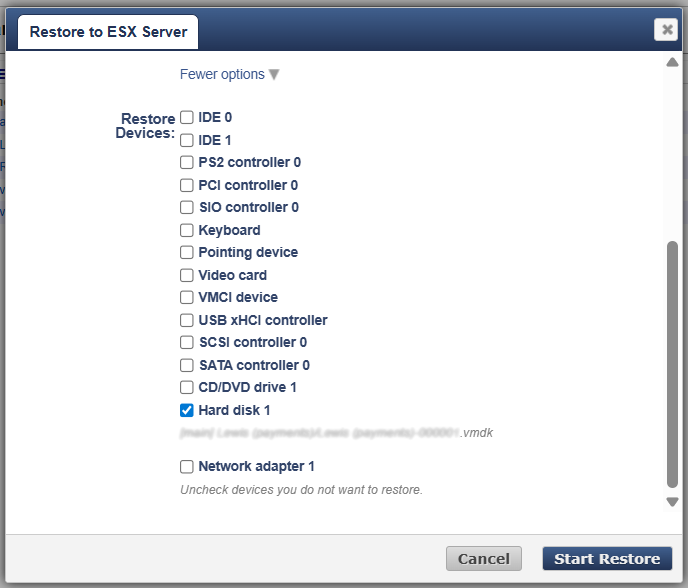Enable SATA controller 0 checkbox
The height and width of the screenshot is (588, 688).
[x=187, y=365]
